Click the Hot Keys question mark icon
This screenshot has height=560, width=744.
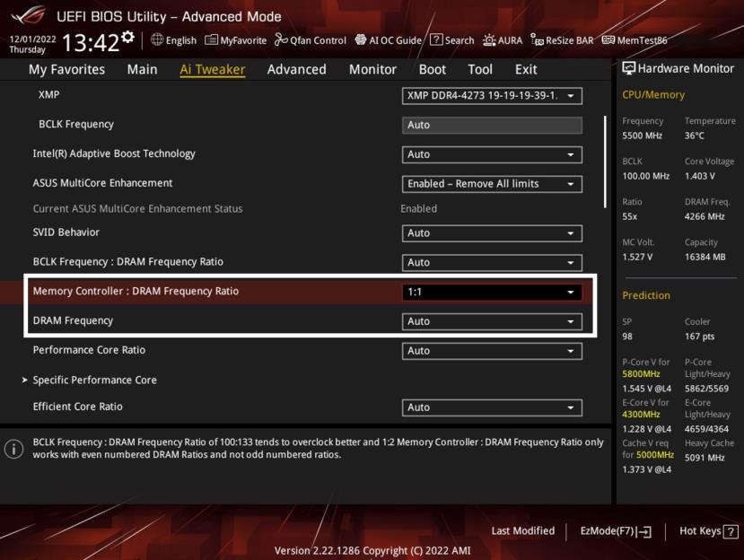point(731,531)
